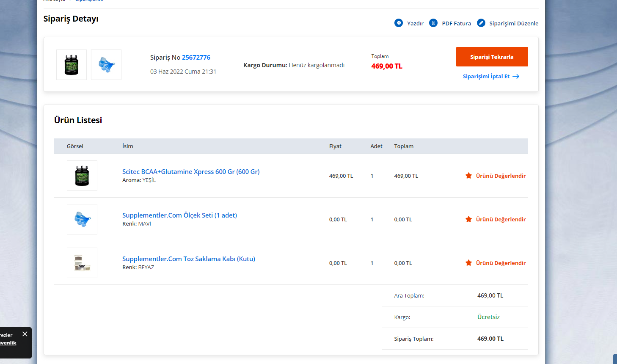
Task: Click the BCAA product thumbnail in order summary
Action: 72,65
